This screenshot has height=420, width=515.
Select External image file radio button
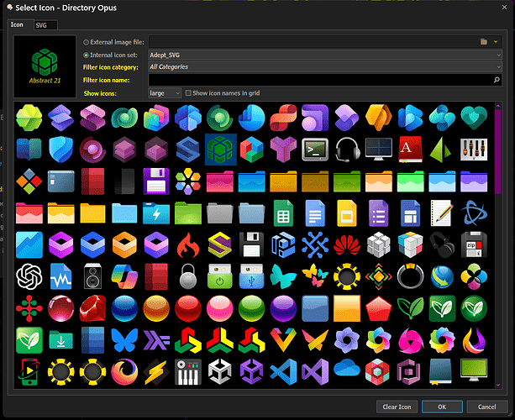pyautogui.click(x=86, y=42)
